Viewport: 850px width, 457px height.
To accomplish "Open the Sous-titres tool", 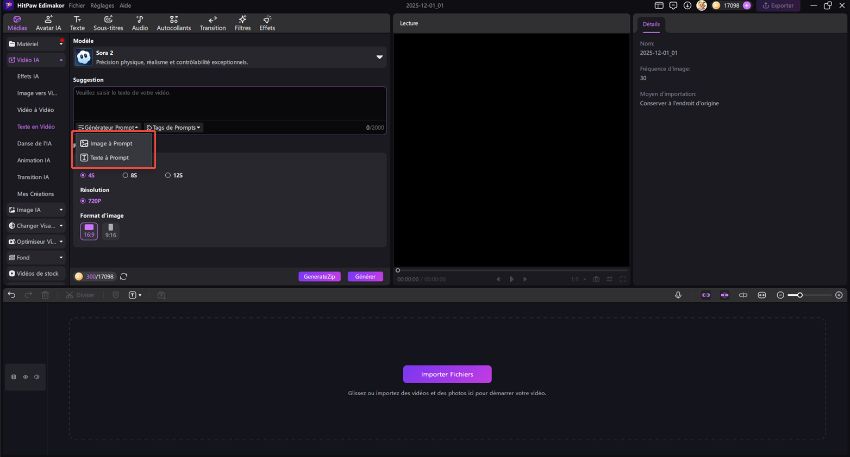I will pyautogui.click(x=108, y=23).
